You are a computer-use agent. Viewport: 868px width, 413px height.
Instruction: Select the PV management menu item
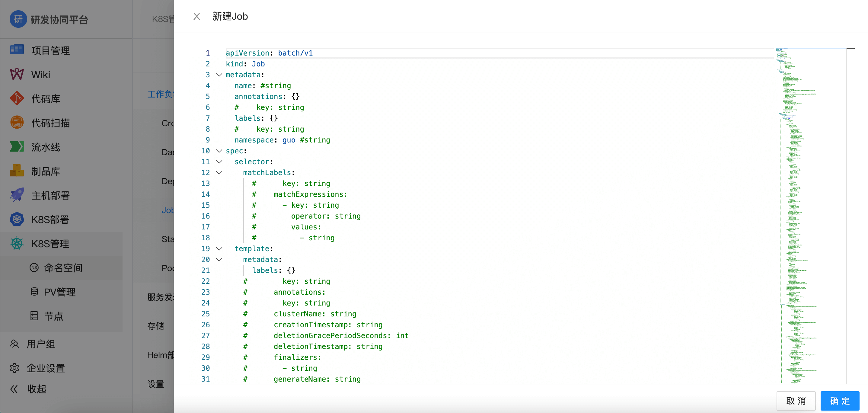59,292
